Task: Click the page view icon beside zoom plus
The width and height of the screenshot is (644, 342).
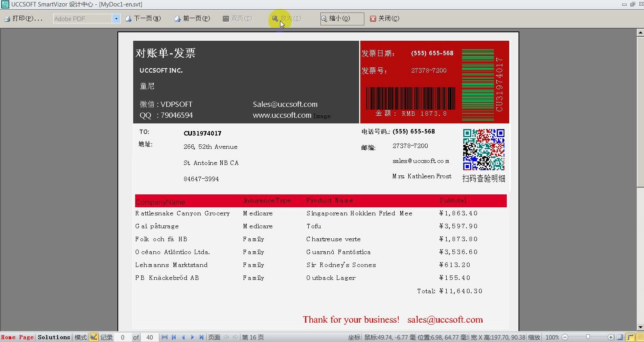Action: (620, 337)
